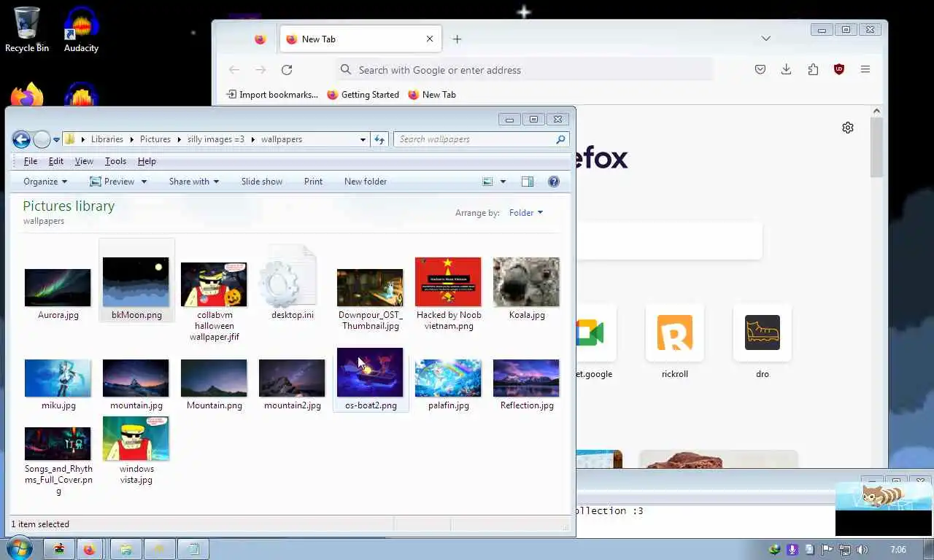The height and width of the screenshot is (560, 934).
Task: Toggle the preview pane icon
Action: (528, 182)
